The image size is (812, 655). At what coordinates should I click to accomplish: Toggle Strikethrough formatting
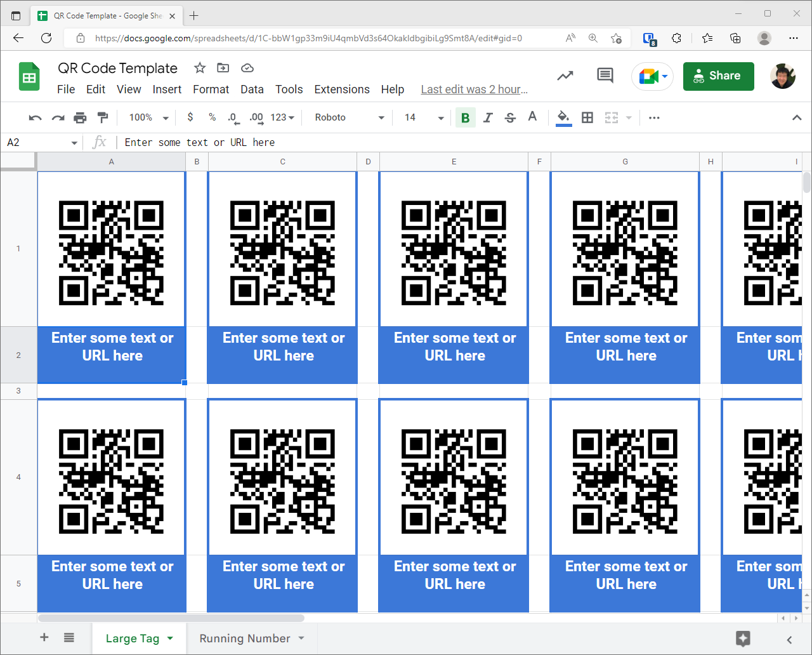510,117
